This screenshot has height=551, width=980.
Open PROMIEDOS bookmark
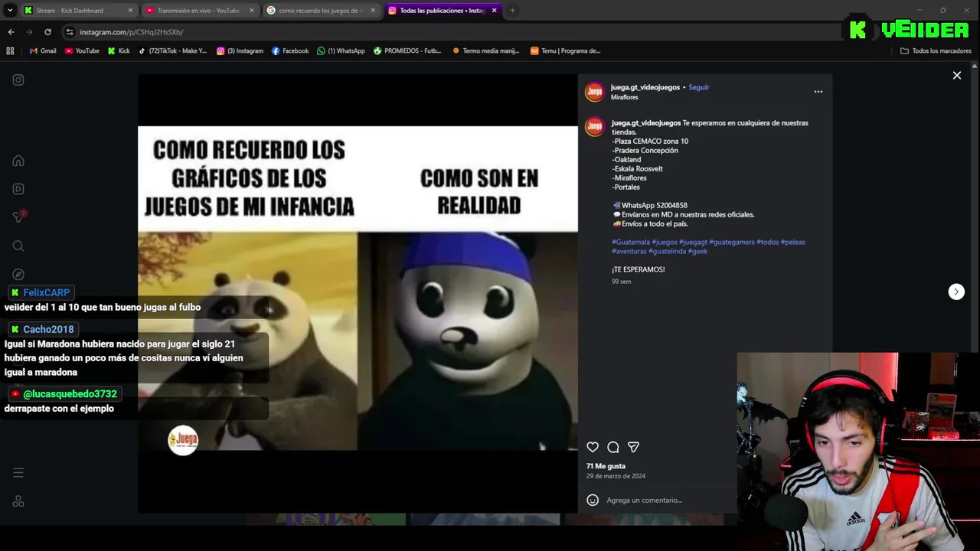click(x=407, y=51)
